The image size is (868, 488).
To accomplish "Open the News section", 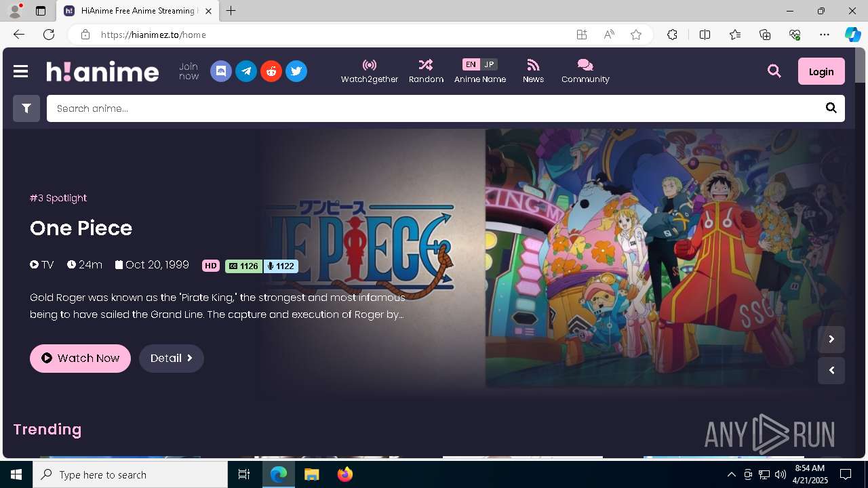I will click(x=533, y=71).
